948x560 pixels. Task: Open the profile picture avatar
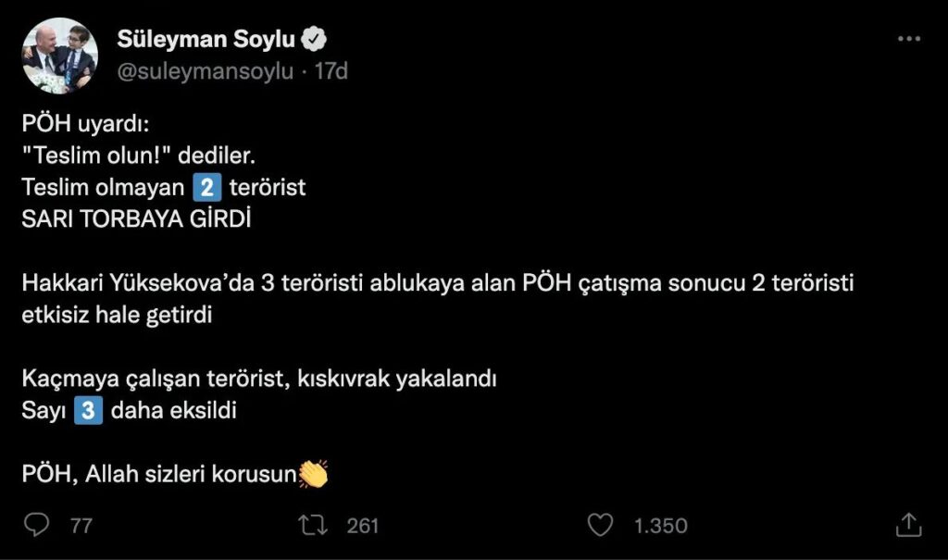60,56
